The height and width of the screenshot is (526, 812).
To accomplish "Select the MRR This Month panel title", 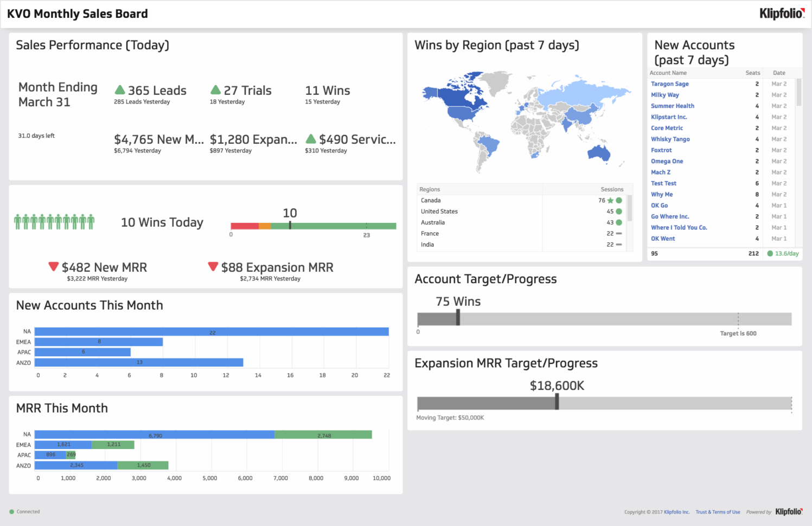I will point(62,408).
